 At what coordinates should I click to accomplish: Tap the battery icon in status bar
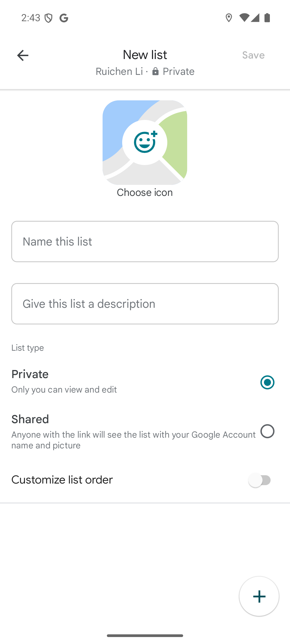point(267,18)
